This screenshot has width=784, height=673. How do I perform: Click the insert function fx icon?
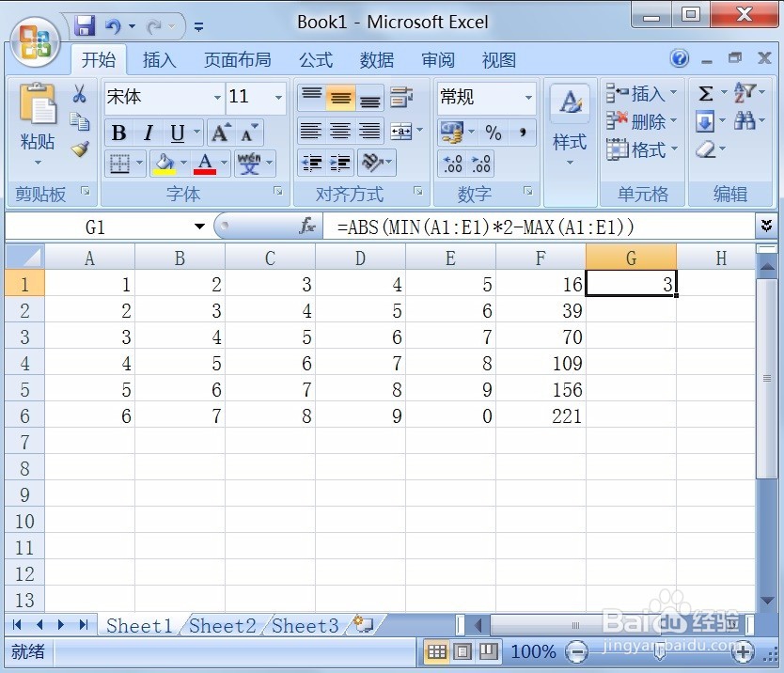click(306, 227)
